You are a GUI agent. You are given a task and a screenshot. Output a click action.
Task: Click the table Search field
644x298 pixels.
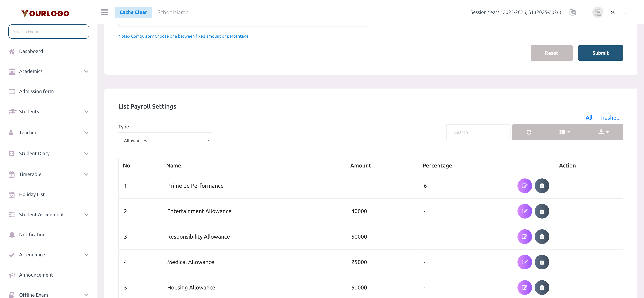tap(478, 132)
